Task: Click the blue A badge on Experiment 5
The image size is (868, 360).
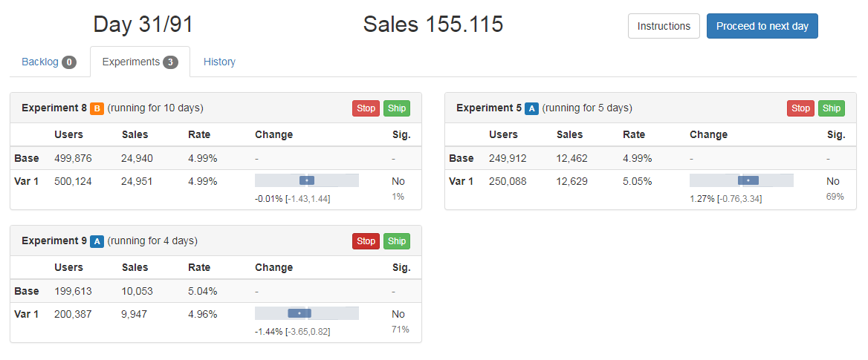Action: coord(531,108)
